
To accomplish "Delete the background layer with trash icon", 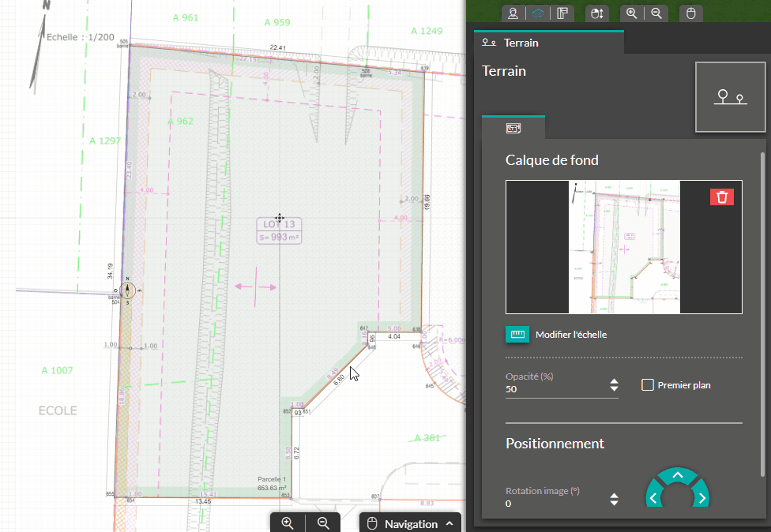I will 722,197.
